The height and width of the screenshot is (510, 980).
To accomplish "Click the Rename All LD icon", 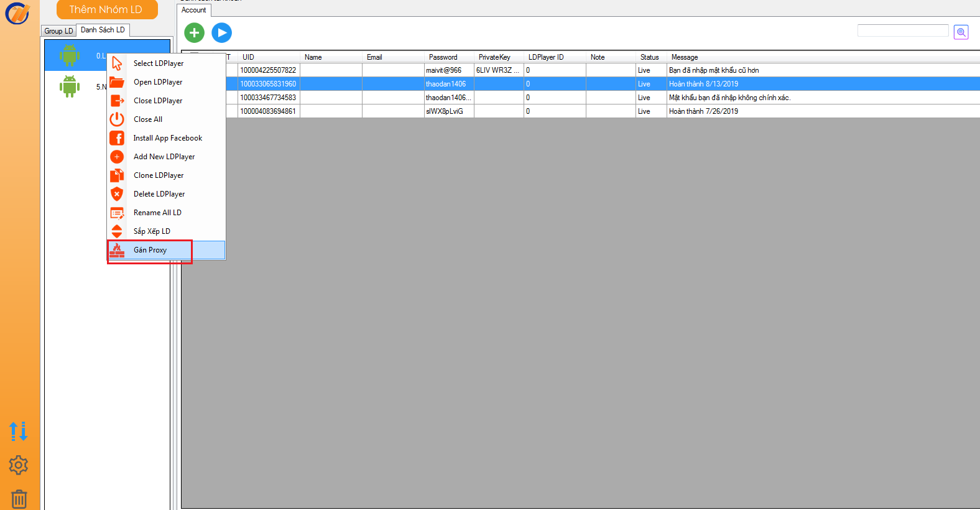I will (117, 213).
